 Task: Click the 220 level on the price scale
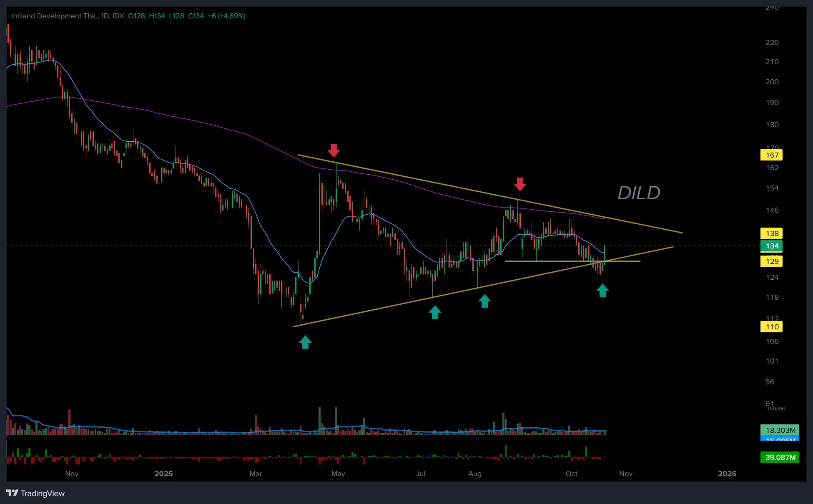772,43
